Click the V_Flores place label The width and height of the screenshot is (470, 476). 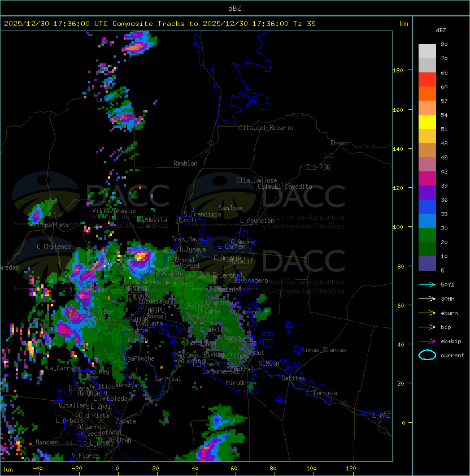coord(85,456)
